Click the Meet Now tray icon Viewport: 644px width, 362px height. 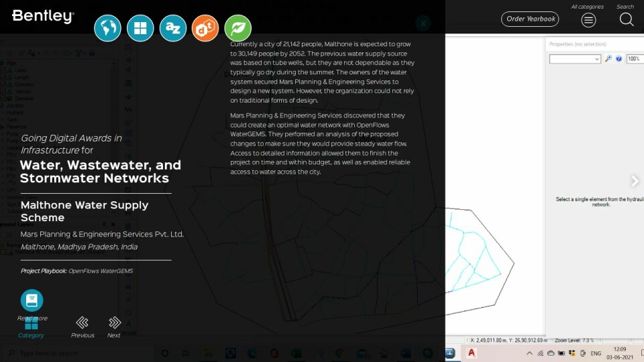tap(583, 353)
